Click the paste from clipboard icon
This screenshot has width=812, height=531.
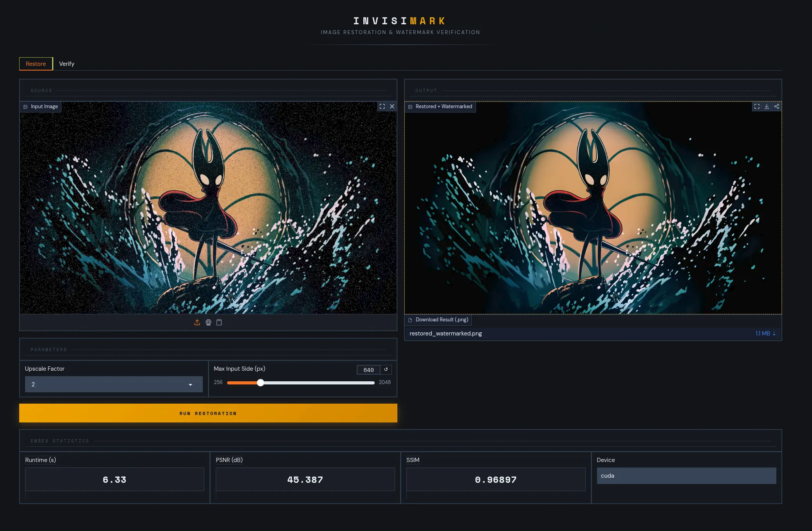coord(219,322)
